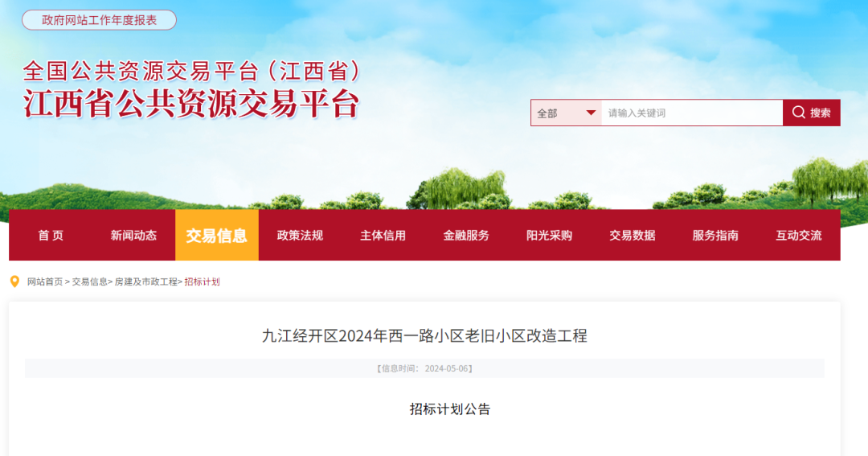The image size is (868, 456).
Task: Open the 全部 search scope selector
Action: (x=566, y=113)
